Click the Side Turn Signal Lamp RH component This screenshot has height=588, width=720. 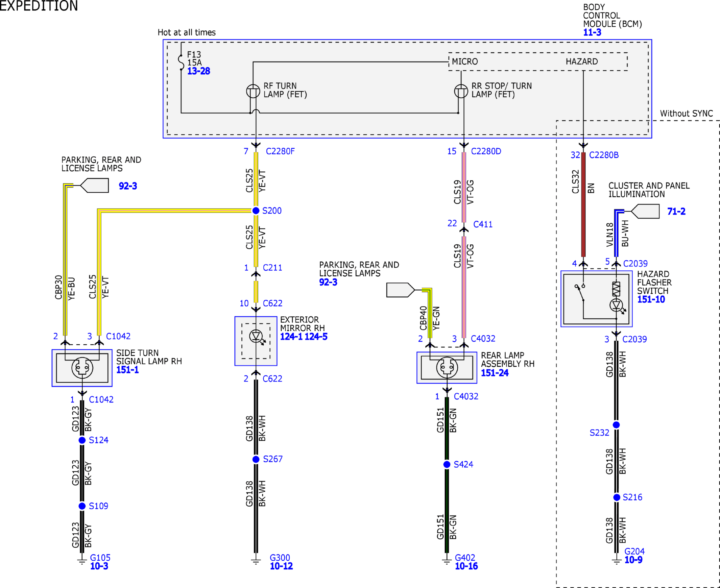82,368
